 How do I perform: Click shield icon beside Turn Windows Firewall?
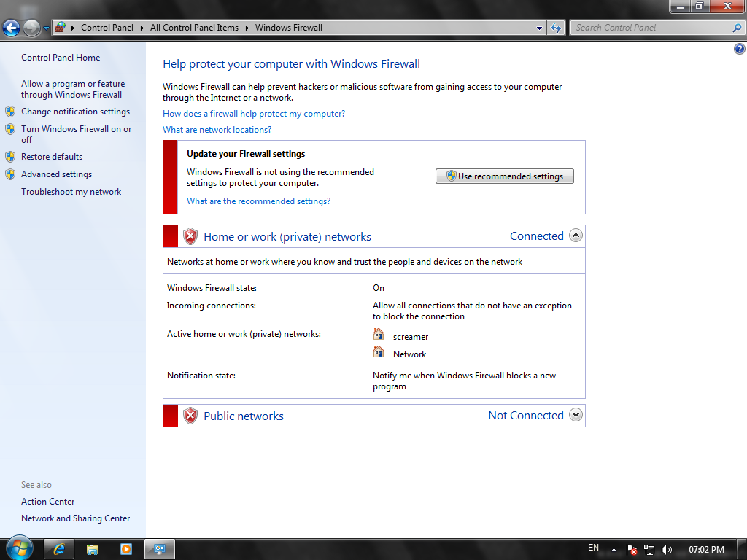pyautogui.click(x=10, y=129)
